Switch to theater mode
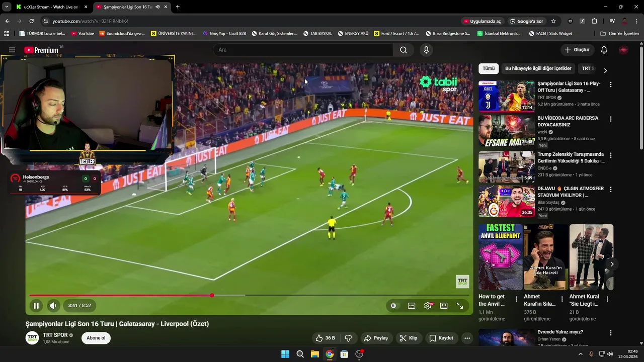Image resolution: width=644 pixels, height=362 pixels. 444,305
